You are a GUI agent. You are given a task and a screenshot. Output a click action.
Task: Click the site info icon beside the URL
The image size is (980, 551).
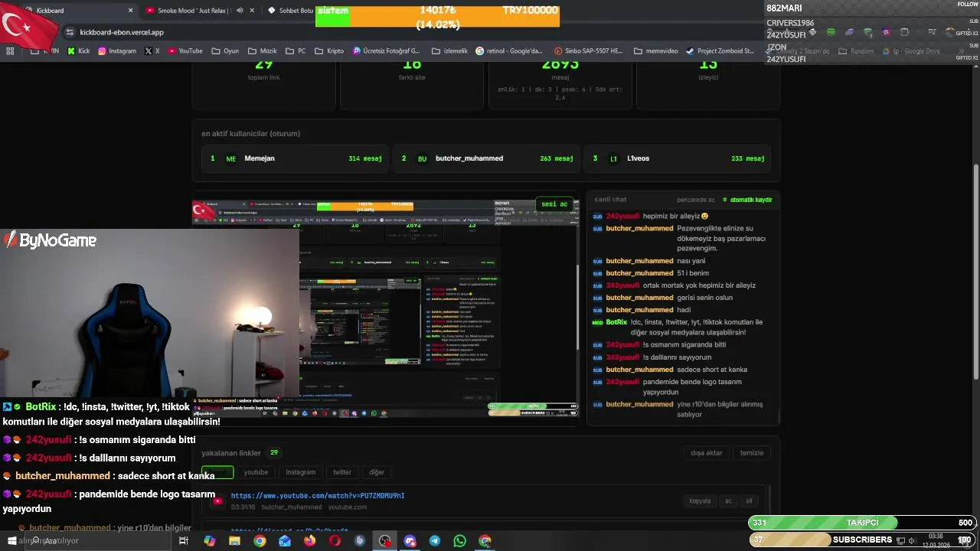[70, 32]
